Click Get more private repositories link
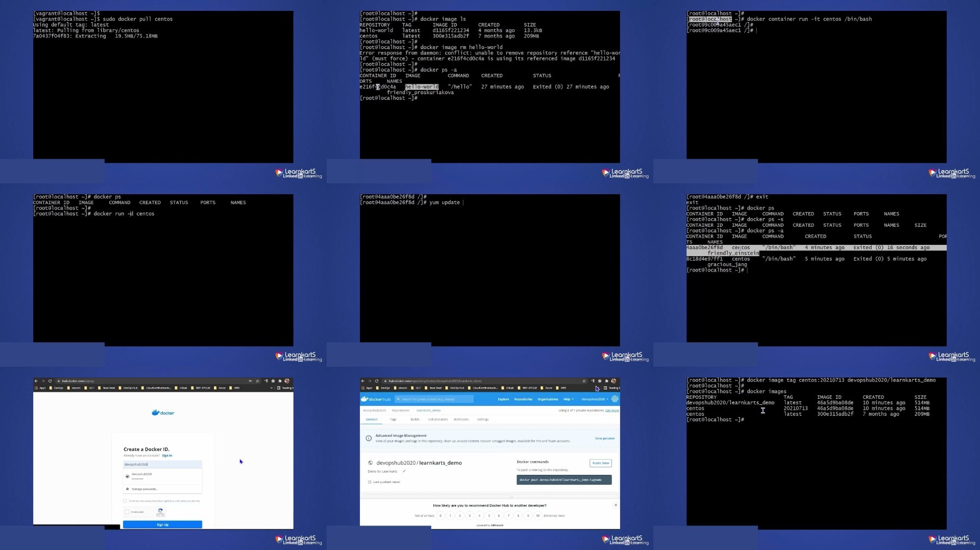Viewport: 980px width, 550px height. [x=612, y=410]
